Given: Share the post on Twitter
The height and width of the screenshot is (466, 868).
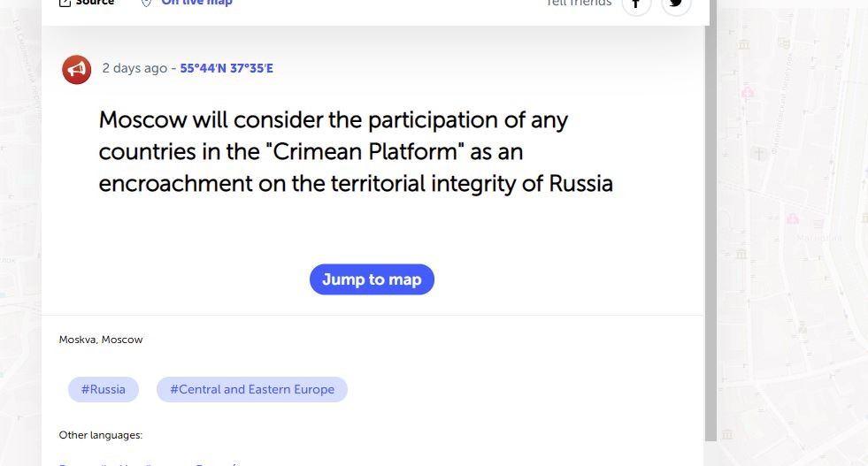Looking at the screenshot, I should 676,4.
